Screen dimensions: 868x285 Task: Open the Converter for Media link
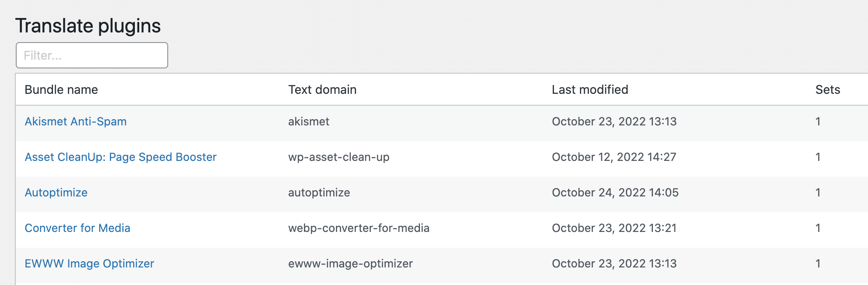pyautogui.click(x=78, y=228)
